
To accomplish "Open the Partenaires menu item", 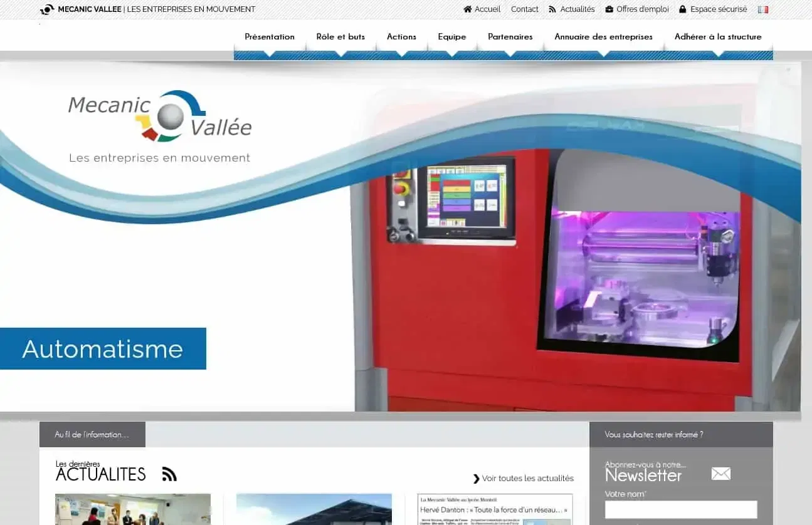I will coord(510,37).
